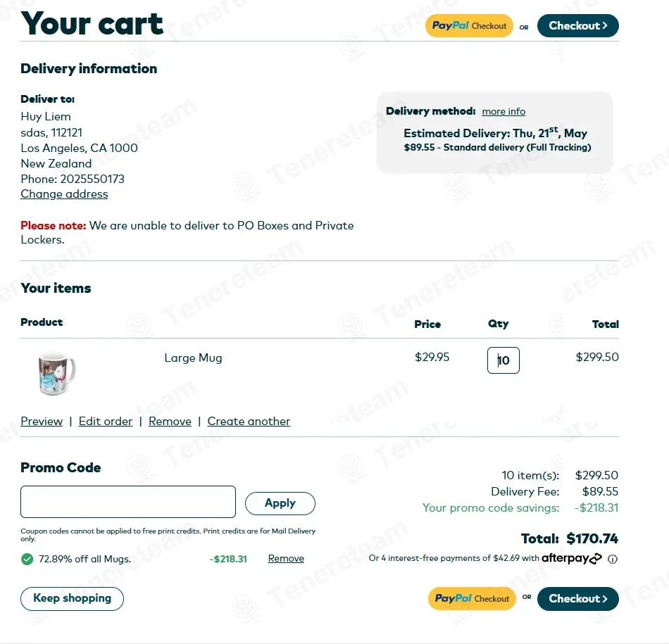Click the bottom Checkout button

coord(577,598)
